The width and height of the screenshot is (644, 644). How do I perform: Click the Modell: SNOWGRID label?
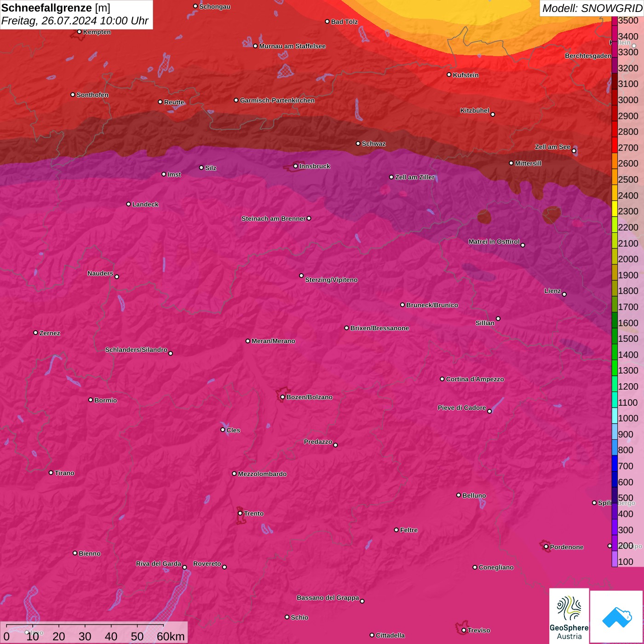click(x=592, y=8)
